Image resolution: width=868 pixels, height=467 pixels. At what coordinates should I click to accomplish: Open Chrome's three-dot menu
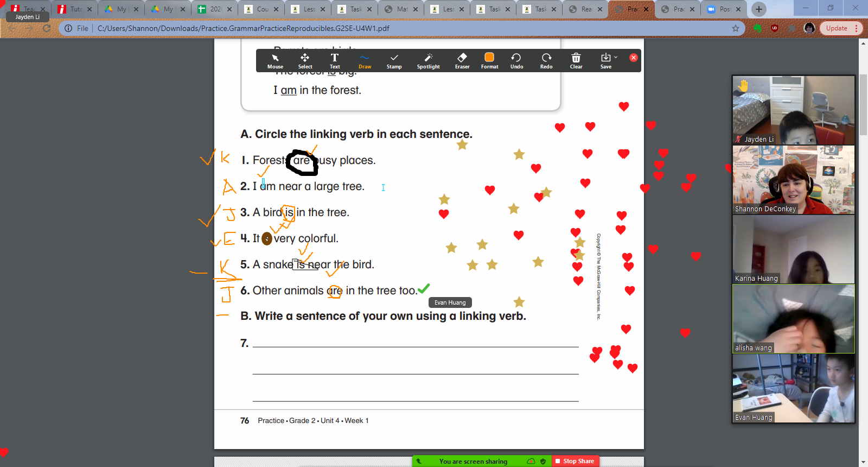tap(857, 28)
